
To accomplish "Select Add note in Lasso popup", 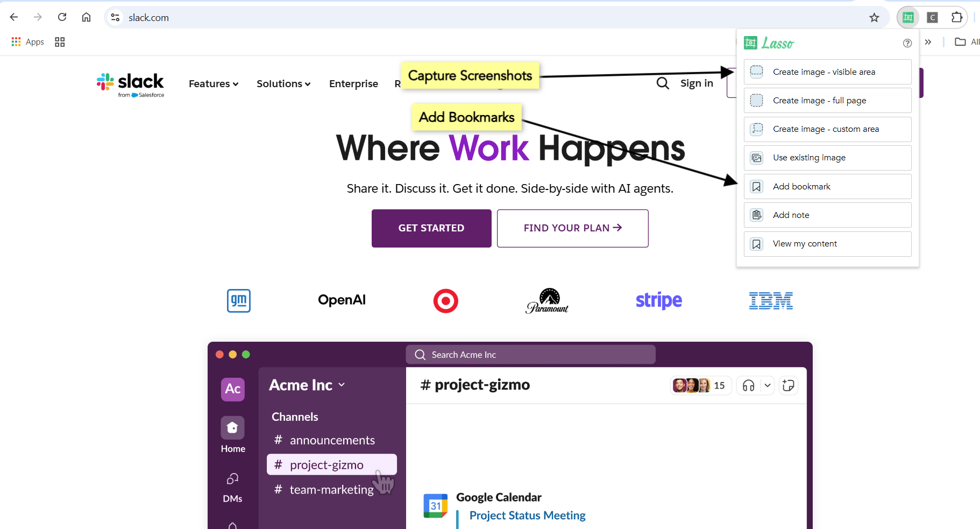I will [x=827, y=215].
